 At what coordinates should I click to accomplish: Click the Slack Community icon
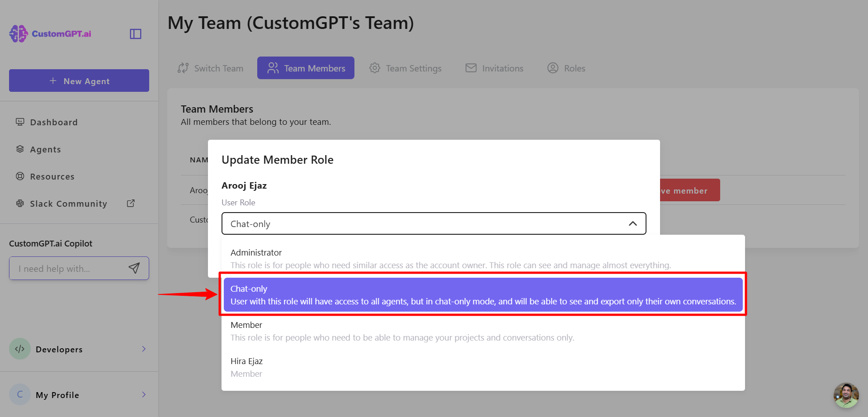click(20, 204)
